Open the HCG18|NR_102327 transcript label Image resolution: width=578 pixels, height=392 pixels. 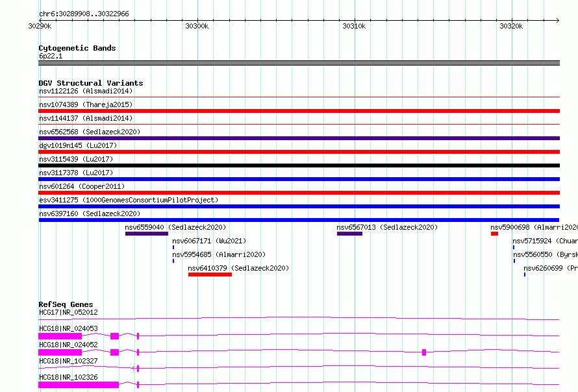(68, 361)
